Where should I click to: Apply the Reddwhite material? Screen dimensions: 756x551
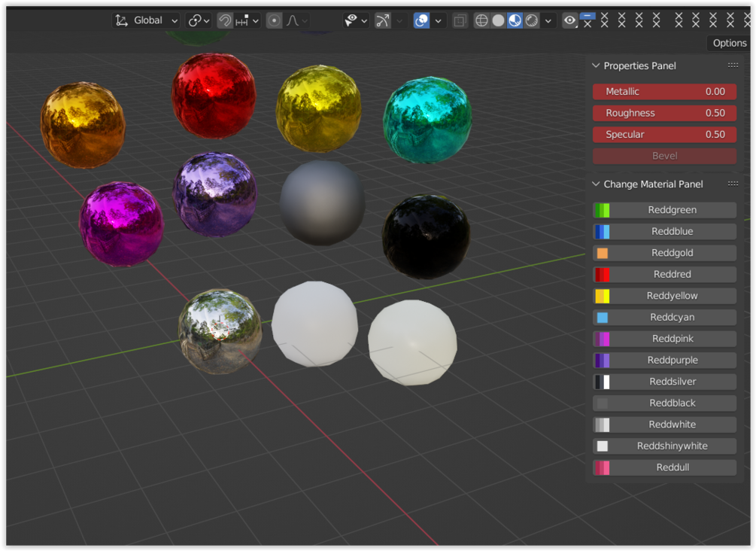click(664, 425)
